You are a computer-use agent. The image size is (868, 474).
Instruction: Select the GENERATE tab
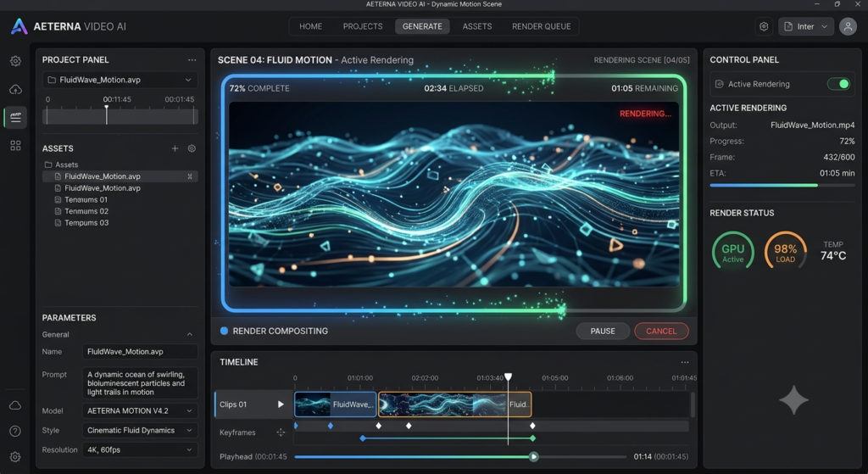[422, 26]
